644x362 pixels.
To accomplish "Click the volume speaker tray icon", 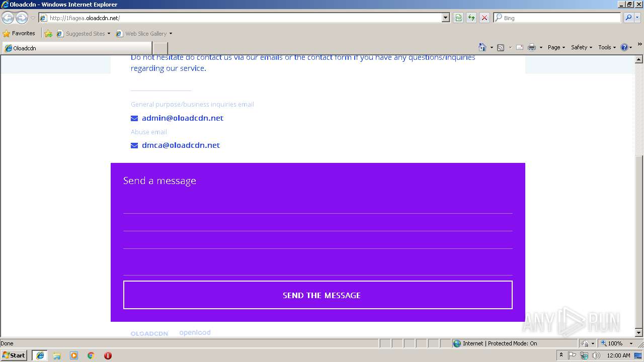I will click(x=596, y=355).
